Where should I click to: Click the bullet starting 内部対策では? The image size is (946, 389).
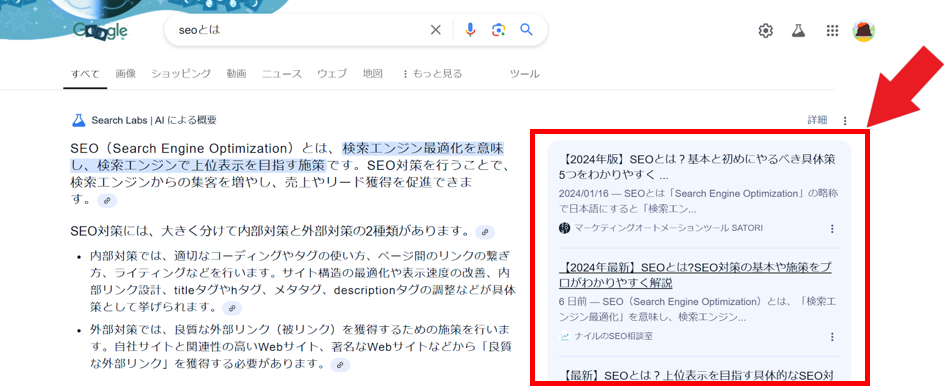point(303,281)
